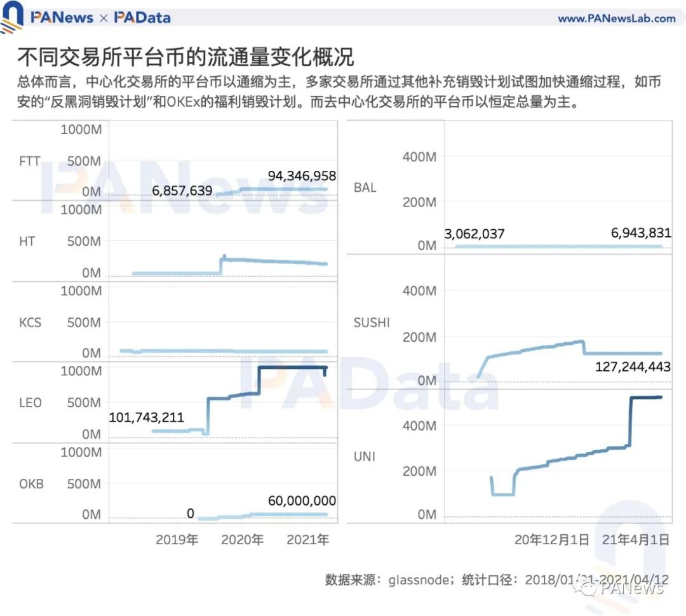Click the 60,000,000 data label for OKB
The height and width of the screenshot is (616, 686).
click(x=302, y=500)
